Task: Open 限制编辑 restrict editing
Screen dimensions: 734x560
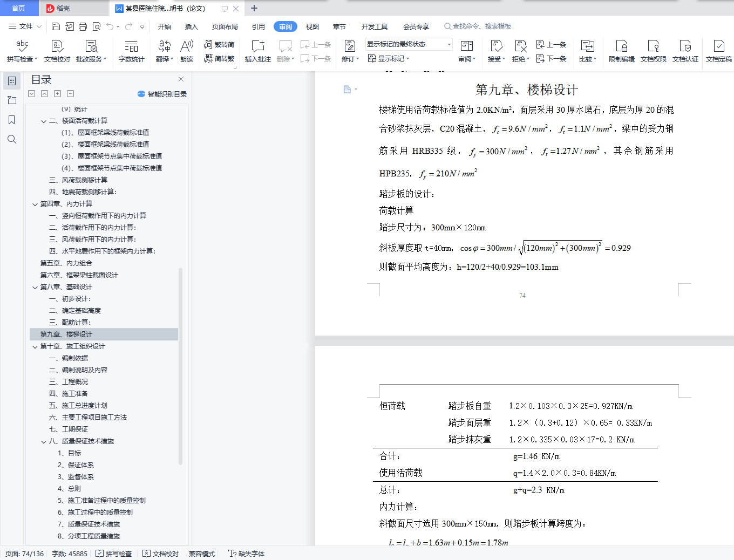Action: pos(622,51)
